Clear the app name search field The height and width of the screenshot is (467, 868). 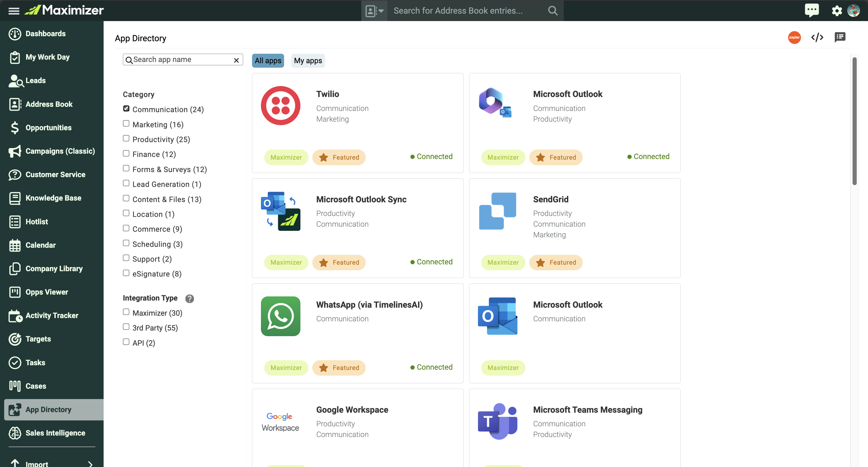coord(236,60)
